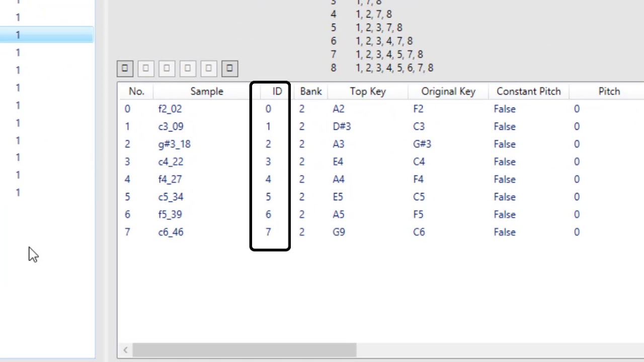
Task: Click the Bank value 2 in the g#3_18 row
Action: tap(302, 144)
